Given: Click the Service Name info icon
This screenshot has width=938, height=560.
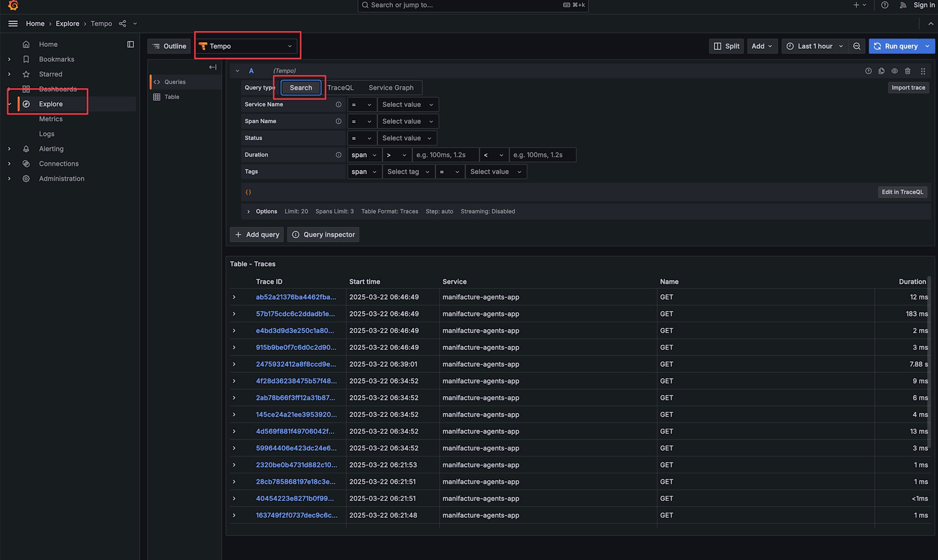Looking at the screenshot, I should pos(339,105).
